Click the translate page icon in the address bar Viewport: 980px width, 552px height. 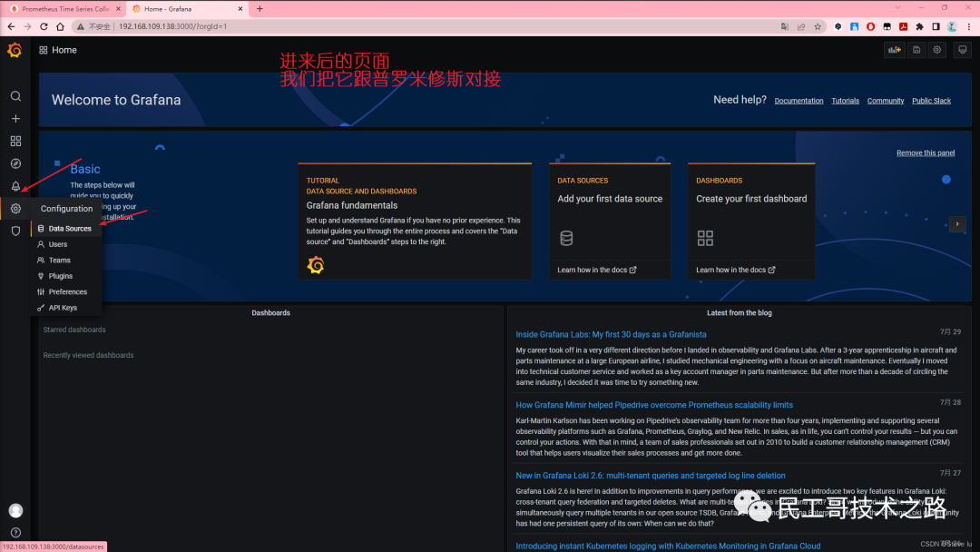(785, 26)
